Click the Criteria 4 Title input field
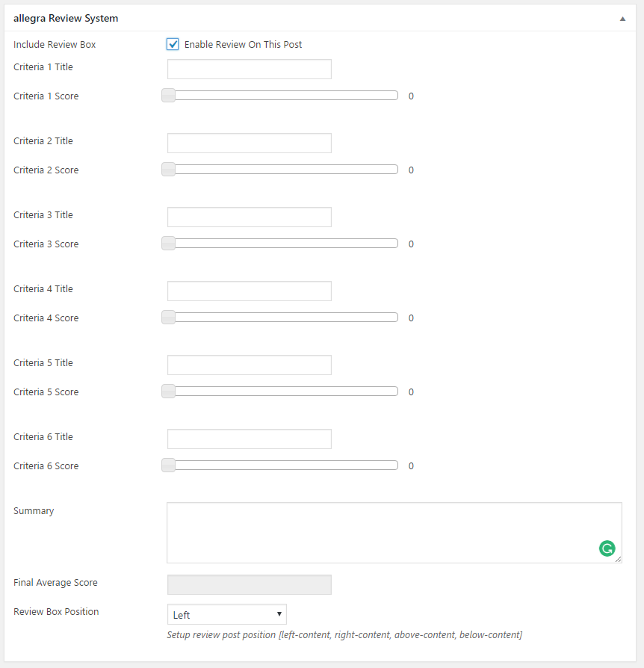The width and height of the screenshot is (644, 668). [249, 291]
